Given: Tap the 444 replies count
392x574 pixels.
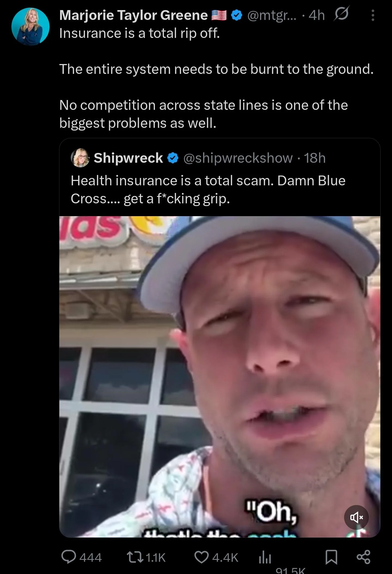Looking at the screenshot, I should [91, 557].
